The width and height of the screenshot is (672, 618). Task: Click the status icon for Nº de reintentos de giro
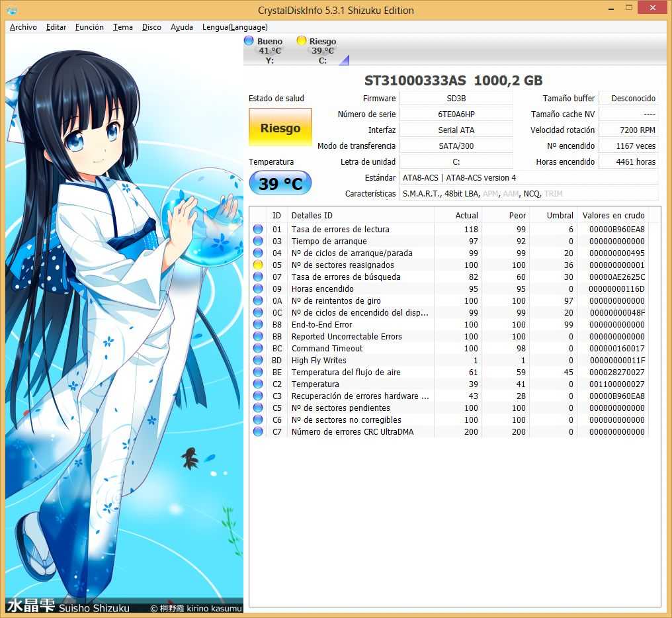click(x=258, y=300)
